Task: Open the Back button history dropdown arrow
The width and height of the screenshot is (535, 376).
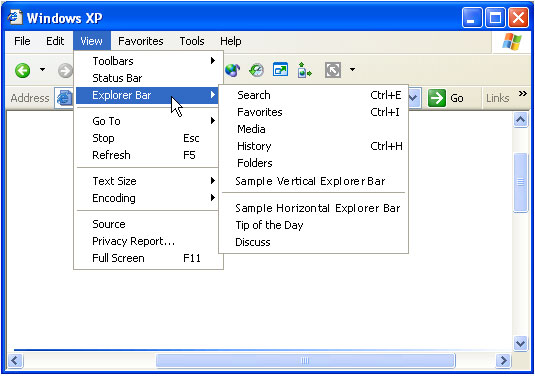Action: (42, 70)
